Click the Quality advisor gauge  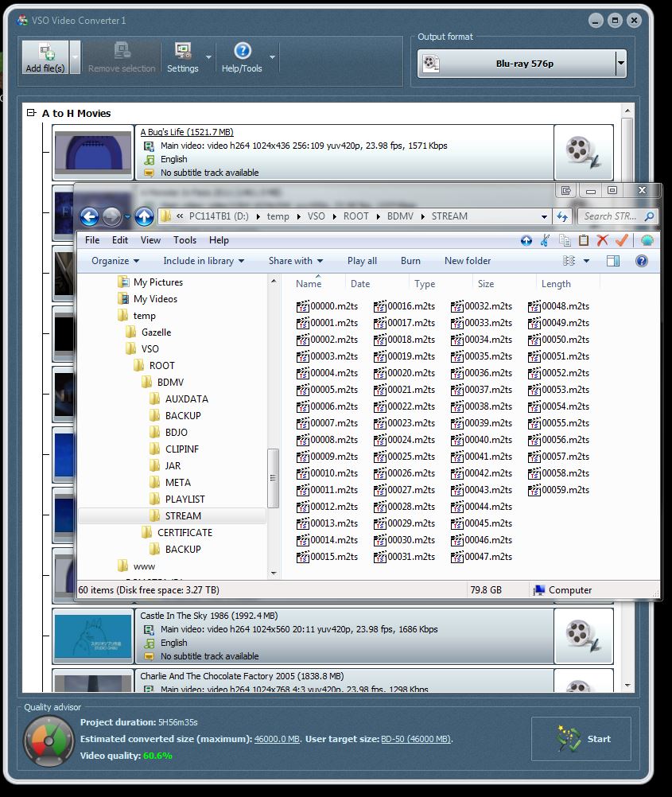49,741
